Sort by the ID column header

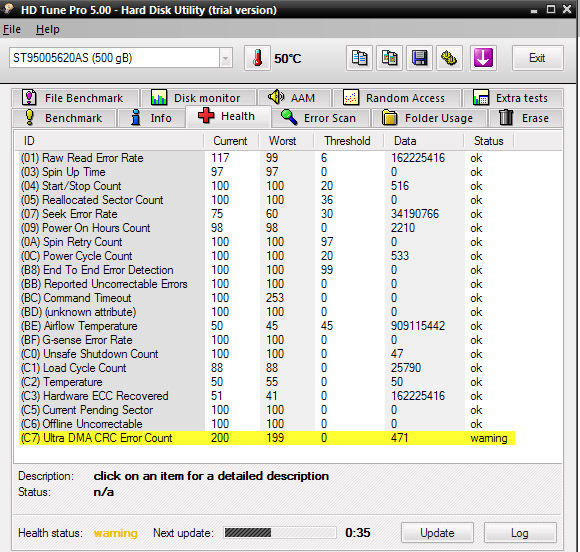coord(109,141)
